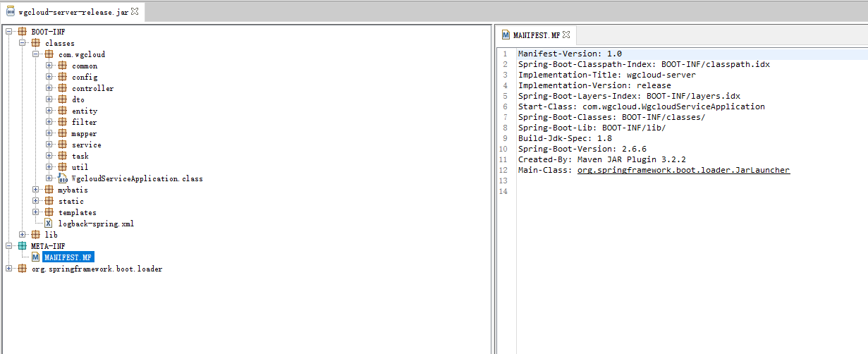Select the static folder label

click(71, 201)
